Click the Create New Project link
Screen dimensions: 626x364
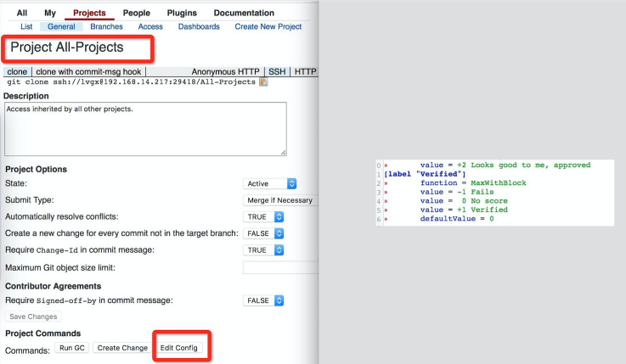tap(268, 26)
